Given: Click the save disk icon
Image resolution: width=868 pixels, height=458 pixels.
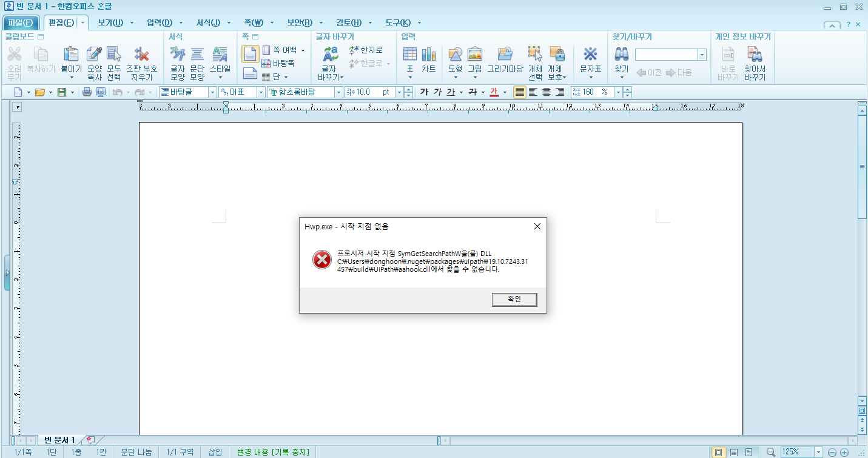Looking at the screenshot, I should pos(61,92).
